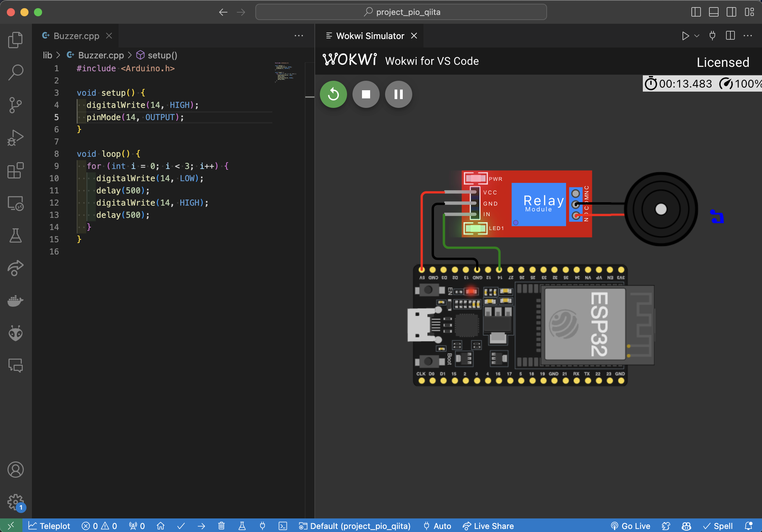Image resolution: width=762 pixels, height=532 pixels.
Task: Toggle the bottom panel layout
Action: [x=714, y=12]
